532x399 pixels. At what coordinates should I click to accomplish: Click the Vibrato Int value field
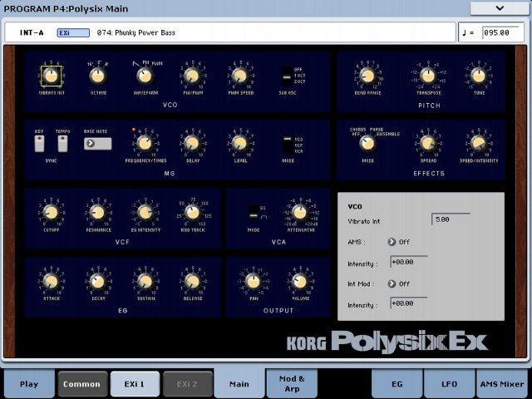452,219
